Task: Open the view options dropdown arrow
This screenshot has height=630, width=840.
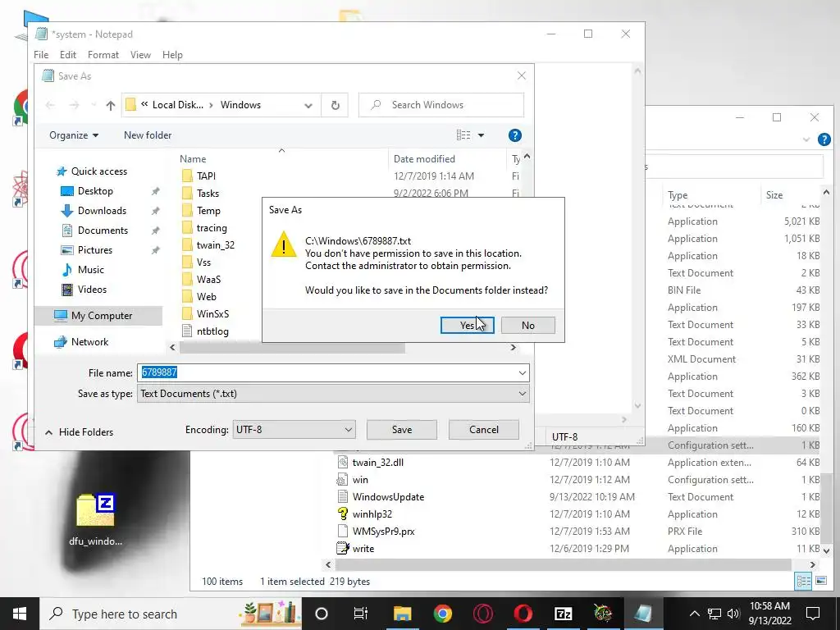Action: pyautogui.click(x=481, y=135)
